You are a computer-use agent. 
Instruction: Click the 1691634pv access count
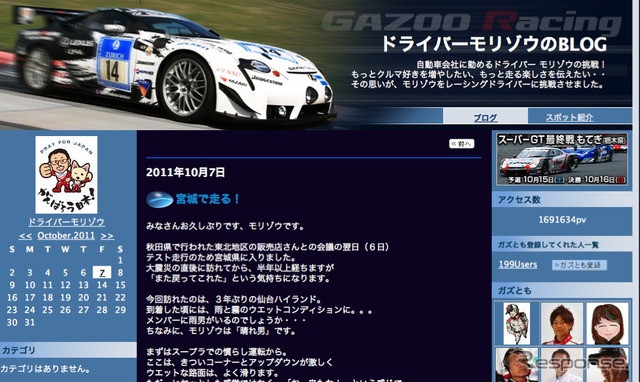[562, 220]
